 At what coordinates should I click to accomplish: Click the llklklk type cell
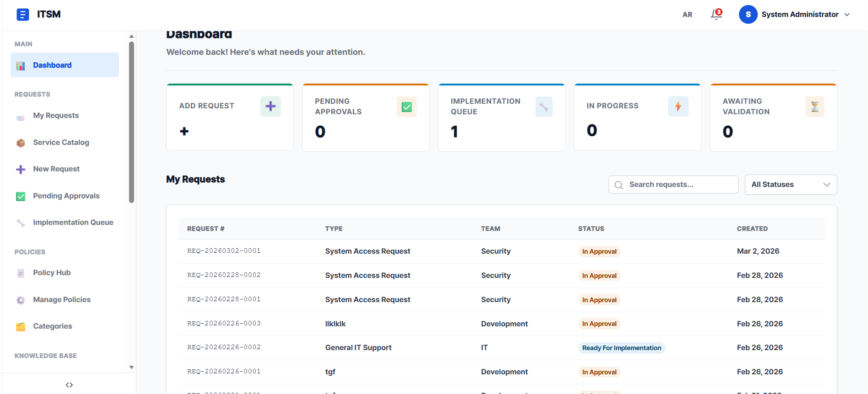[335, 324]
